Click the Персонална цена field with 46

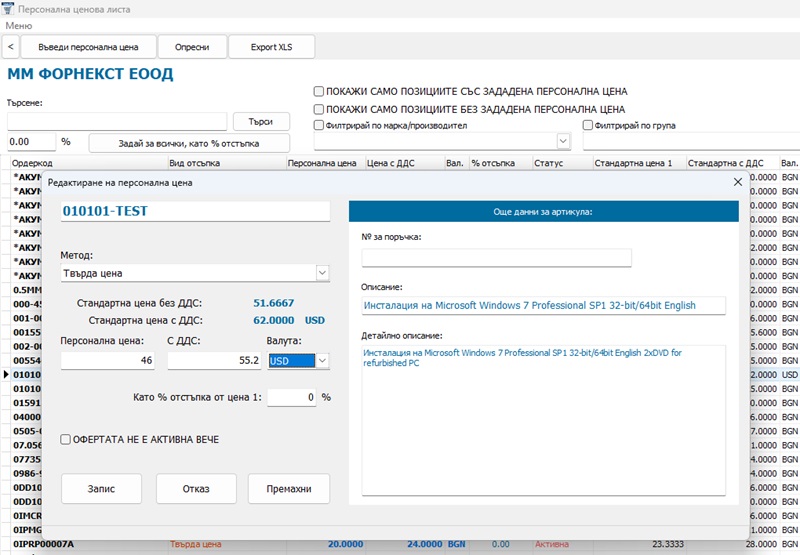[108, 360]
